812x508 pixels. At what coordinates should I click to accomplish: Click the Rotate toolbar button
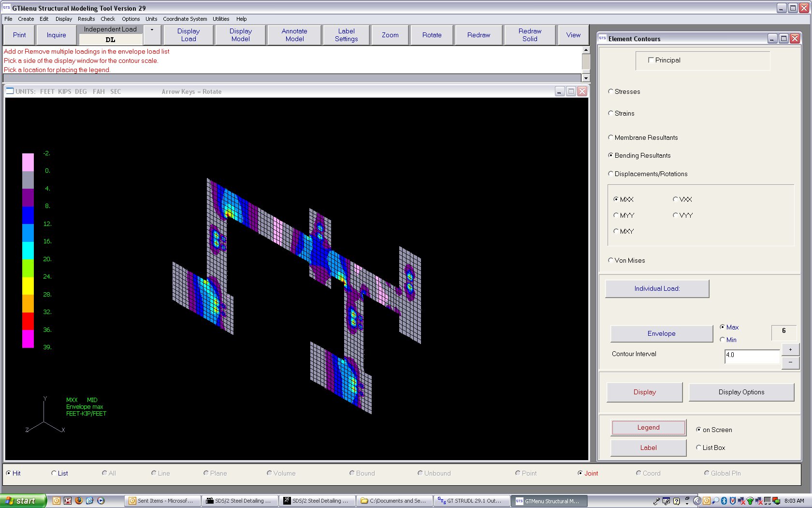432,35
